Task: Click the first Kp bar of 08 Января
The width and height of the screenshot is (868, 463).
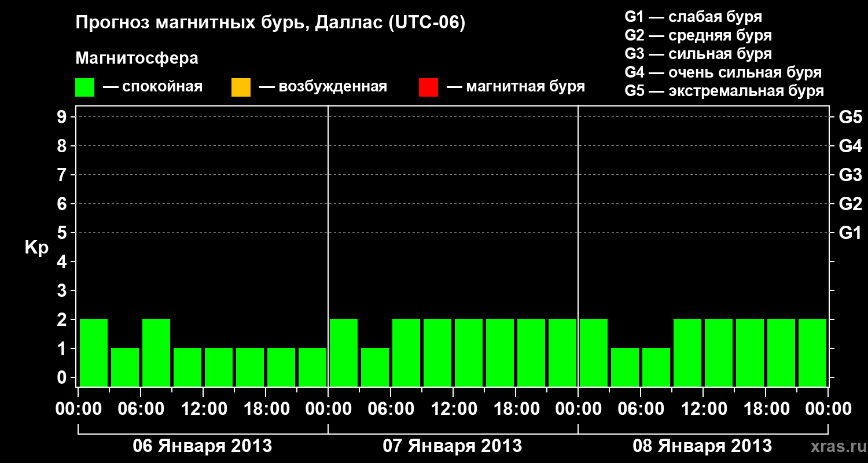Action: [594, 352]
